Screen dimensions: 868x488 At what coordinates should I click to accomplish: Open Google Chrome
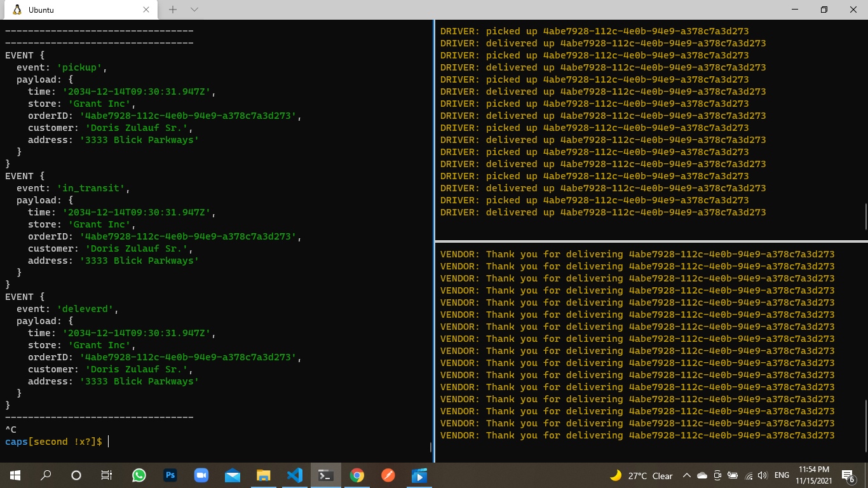pyautogui.click(x=357, y=475)
